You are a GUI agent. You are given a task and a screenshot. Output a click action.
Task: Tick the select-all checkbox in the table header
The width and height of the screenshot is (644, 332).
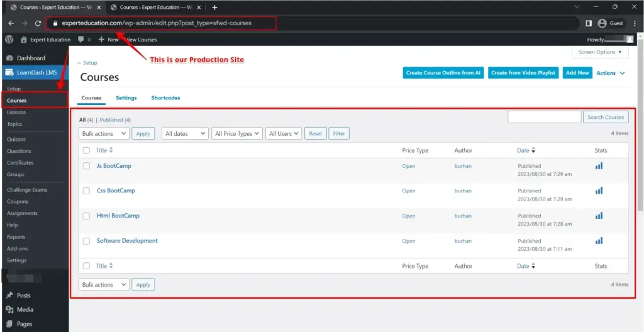86,150
